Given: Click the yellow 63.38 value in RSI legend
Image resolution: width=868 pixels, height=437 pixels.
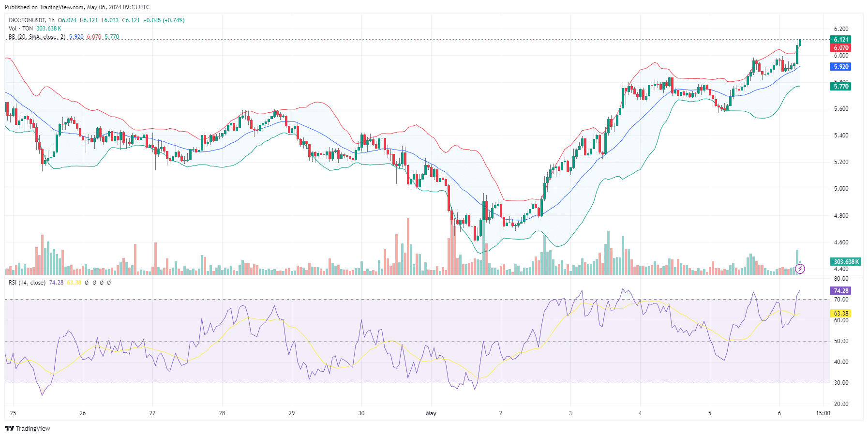Looking at the screenshot, I should (74, 283).
